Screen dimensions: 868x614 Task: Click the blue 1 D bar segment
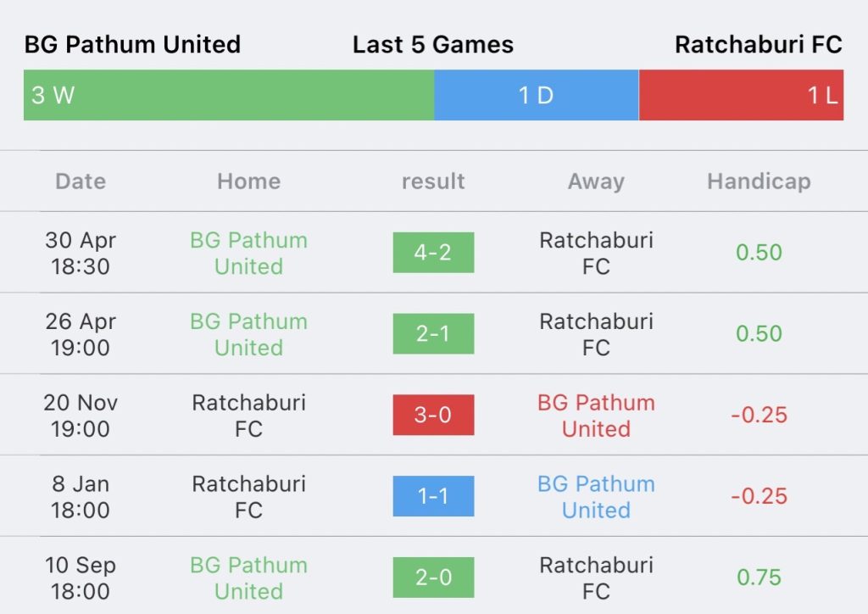(537, 95)
